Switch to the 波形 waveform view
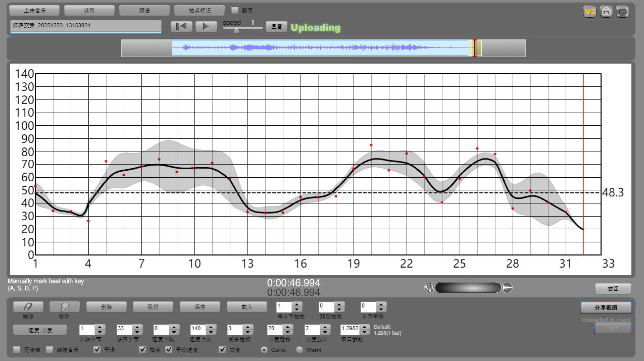This screenshot has height=361, width=644. 89,10
